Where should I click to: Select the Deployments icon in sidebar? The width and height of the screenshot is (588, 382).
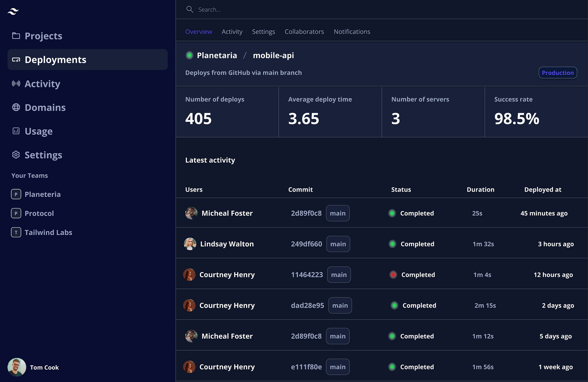16,59
